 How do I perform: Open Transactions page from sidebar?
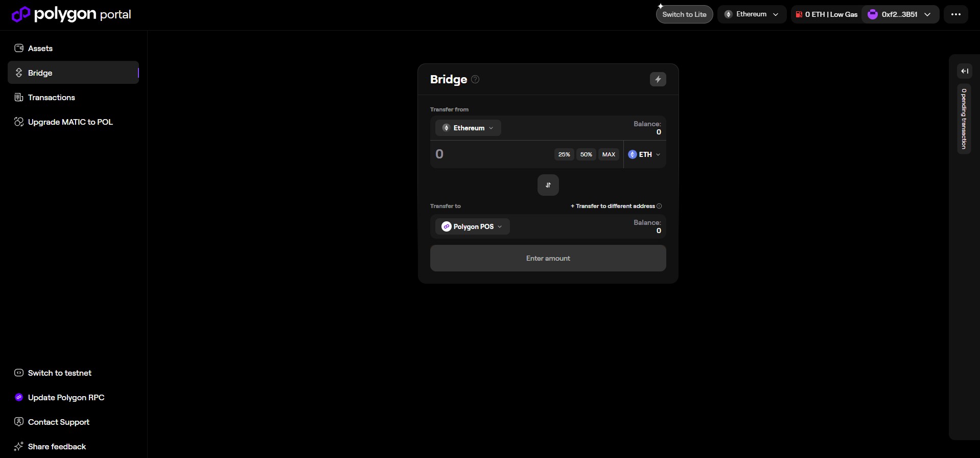[x=51, y=98]
